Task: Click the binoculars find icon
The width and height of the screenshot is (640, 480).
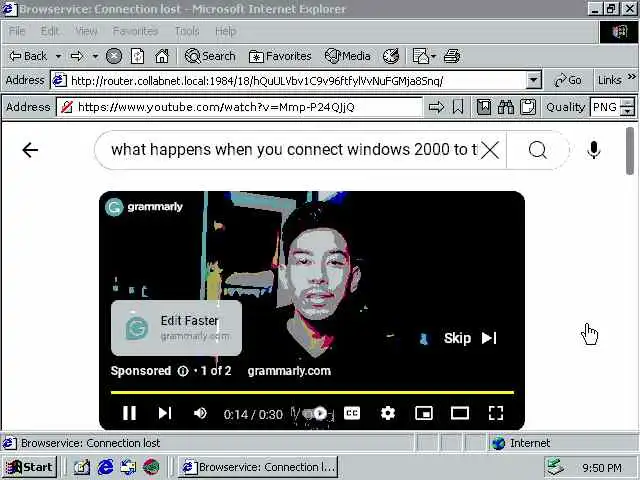Action: pyautogui.click(x=506, y=107)
